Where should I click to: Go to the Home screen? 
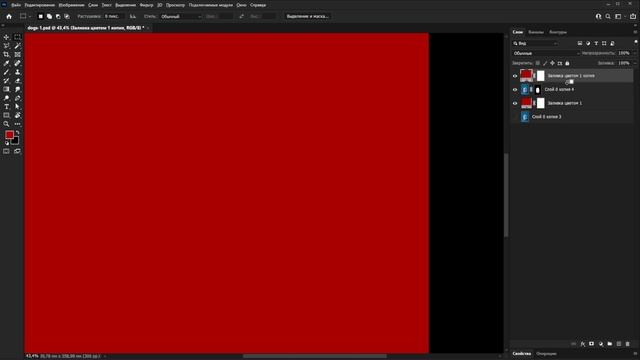click(9, 16)
